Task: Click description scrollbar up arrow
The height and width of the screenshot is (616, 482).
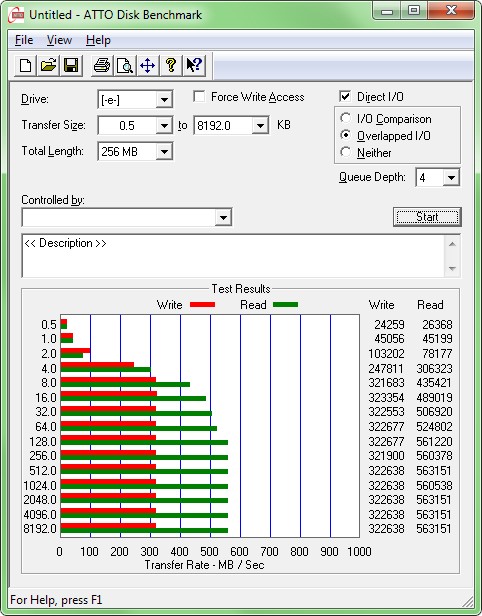Action: (452, 244)
